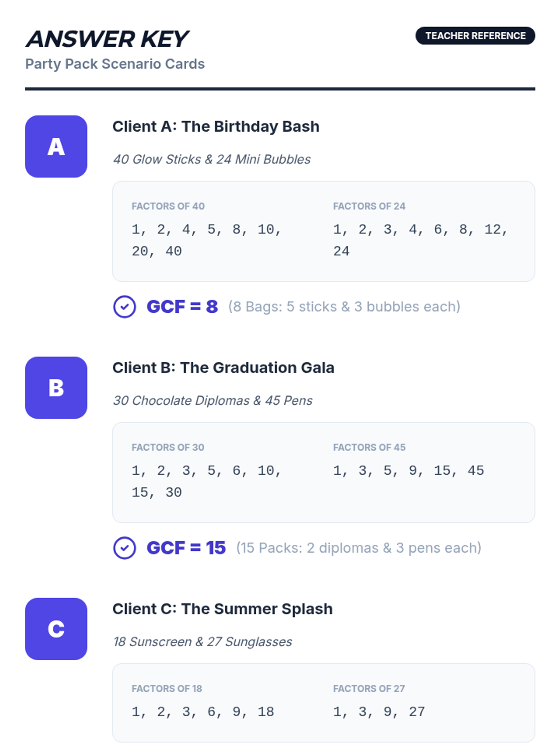
Task: Click the blue Client C letter badge
Action: [56, 628]
